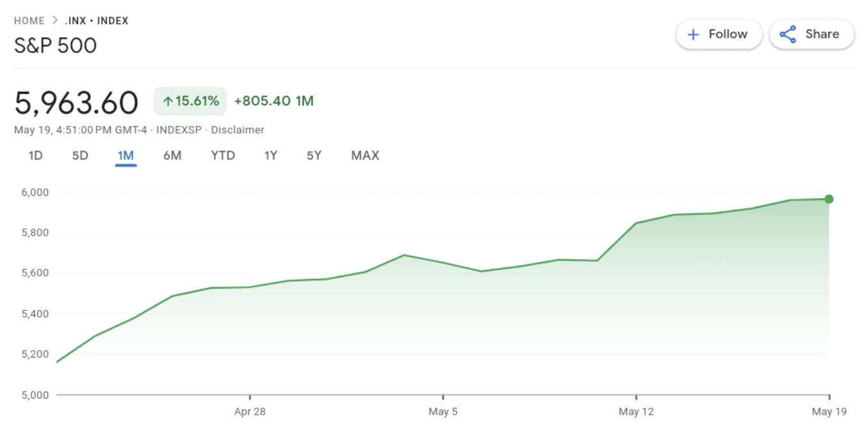Click the S&P 500 title
The width and height of the screenshot is (868, 430).
[x=56, y=45]
